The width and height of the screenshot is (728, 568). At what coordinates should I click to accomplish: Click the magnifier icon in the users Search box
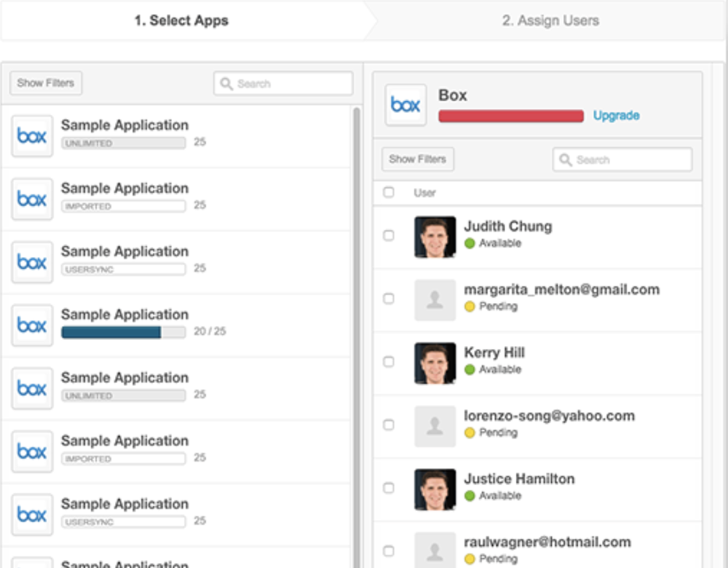tap(565, 159)
